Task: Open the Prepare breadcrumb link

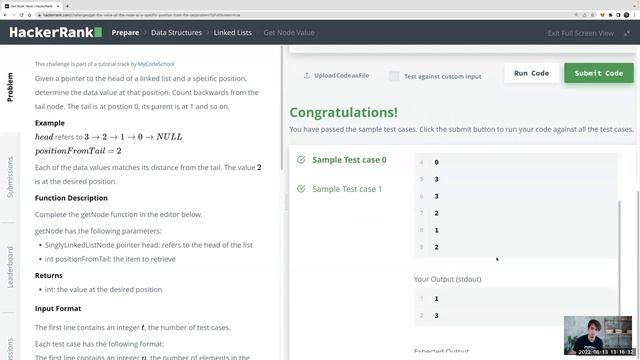Action: [x=125, y=33]
